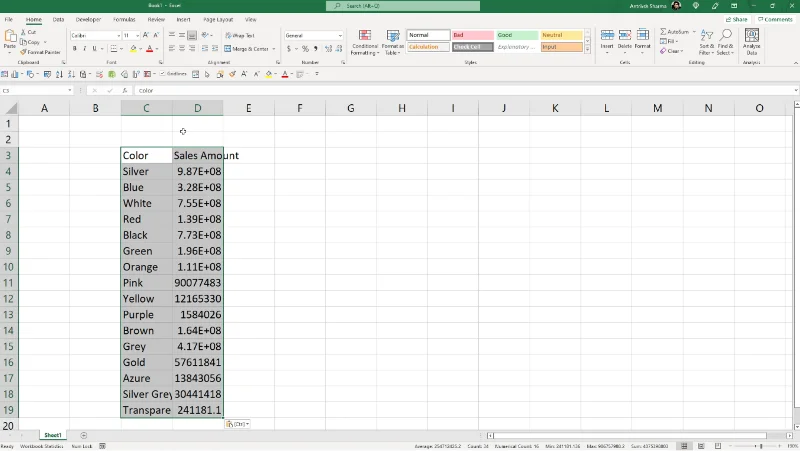Toggle Underline formatting

pyautogui.click(x=94, y=49)
